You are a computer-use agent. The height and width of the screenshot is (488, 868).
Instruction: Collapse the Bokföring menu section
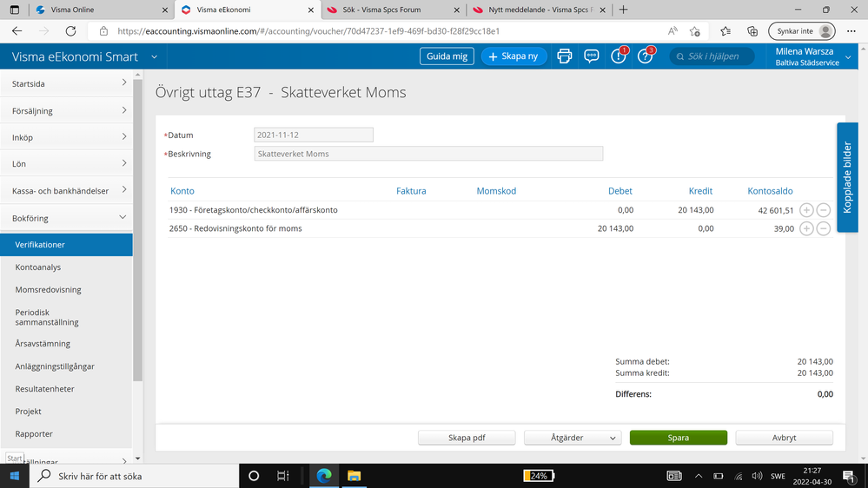coord(66,218)
